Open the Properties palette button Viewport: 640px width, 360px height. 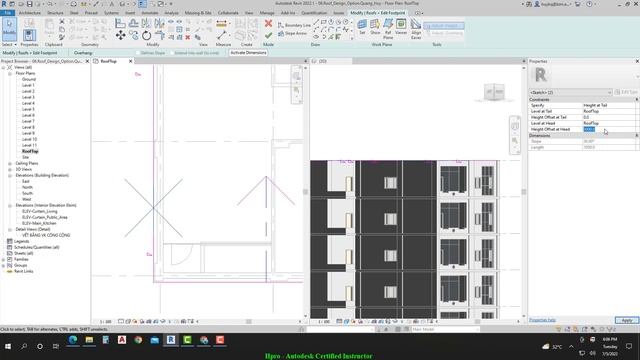pyautogui.click(x=29, y=35)
